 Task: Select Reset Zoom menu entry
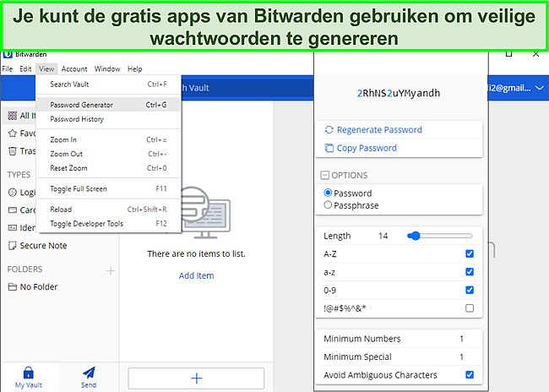(109, 168)
